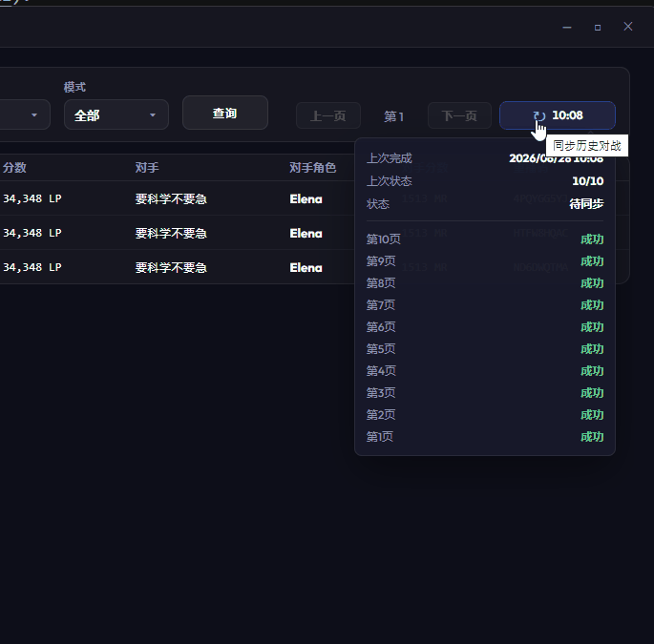
Task: Close the application window
Action: point(627,27)
